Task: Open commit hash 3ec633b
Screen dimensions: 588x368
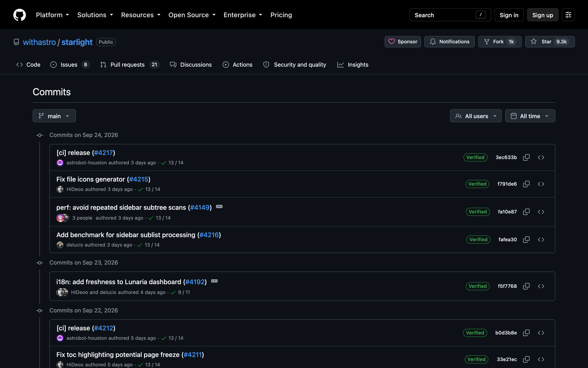Action: tap(506, 157)
